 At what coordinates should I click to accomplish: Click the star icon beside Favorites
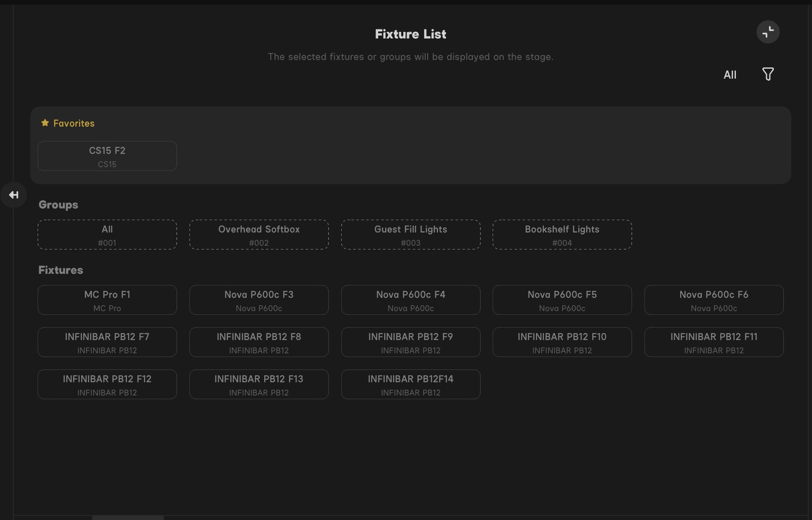45,122
